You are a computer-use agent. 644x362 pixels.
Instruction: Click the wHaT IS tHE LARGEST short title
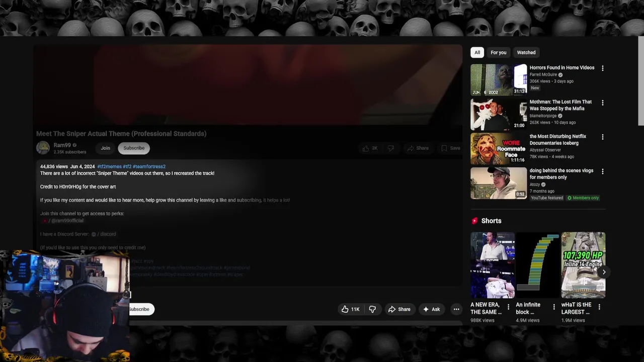tap(577, 308)
